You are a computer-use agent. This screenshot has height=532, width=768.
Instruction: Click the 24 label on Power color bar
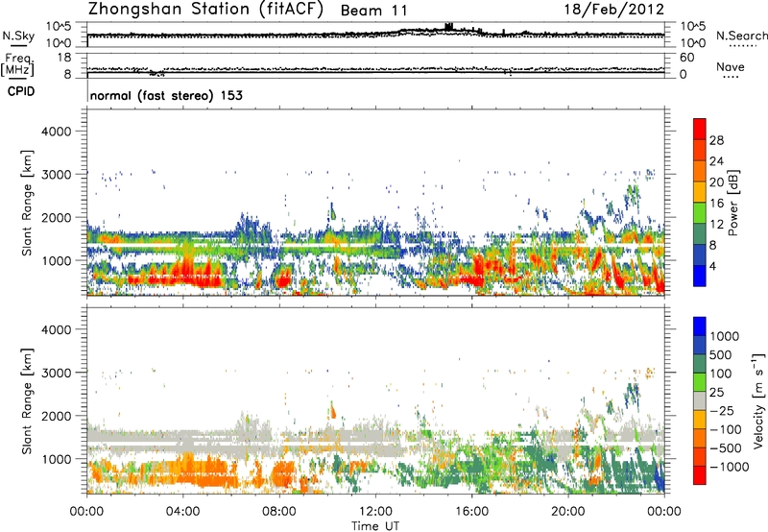click(x=716, y=161)
